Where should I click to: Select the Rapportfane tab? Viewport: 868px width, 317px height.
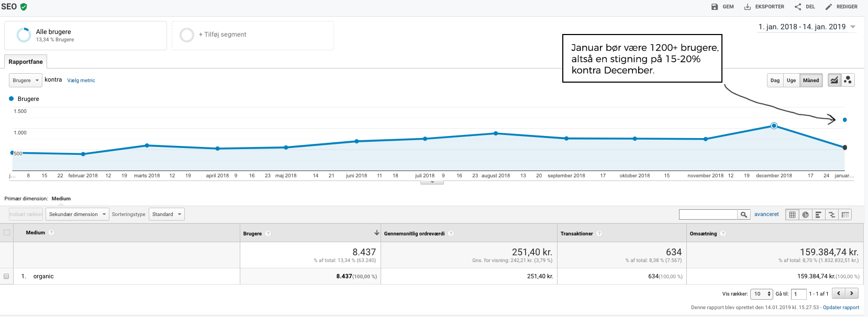click(x=26, y=62)
